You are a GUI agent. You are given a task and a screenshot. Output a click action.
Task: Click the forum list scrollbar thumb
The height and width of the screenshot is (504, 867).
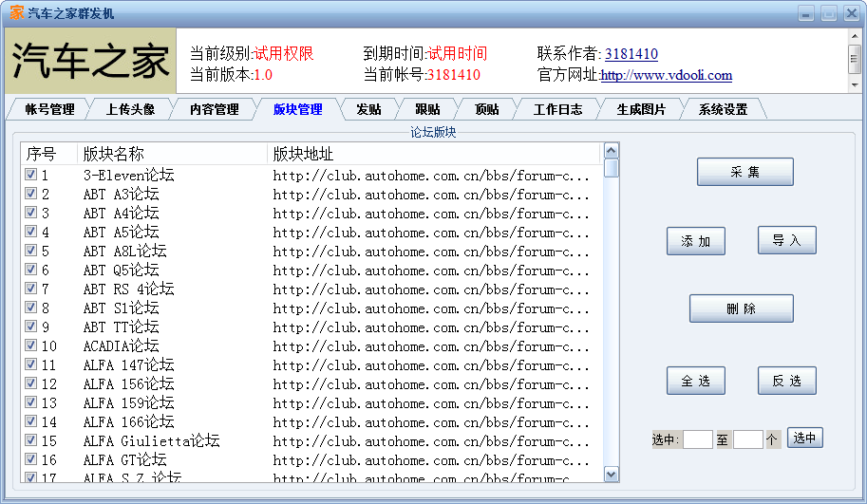611,168
